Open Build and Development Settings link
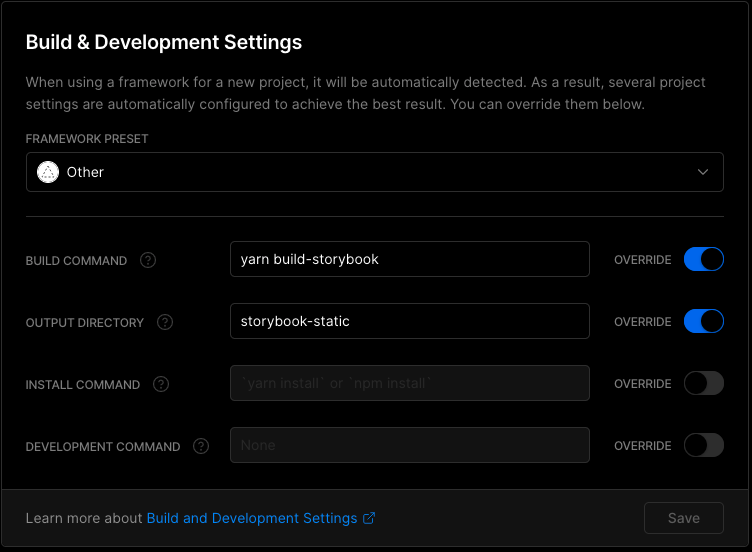This screenshot has height=552, width=752. (252, 518)
